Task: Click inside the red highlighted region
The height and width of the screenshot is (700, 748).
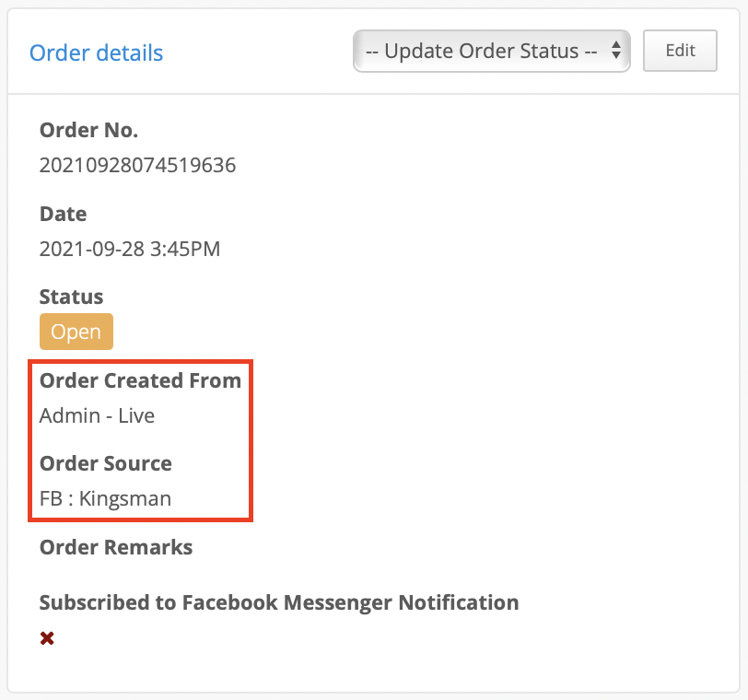Action: click(x=140, y=439)
